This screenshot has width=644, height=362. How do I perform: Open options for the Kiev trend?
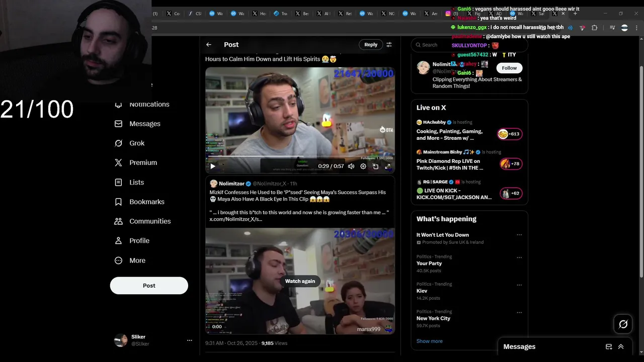point(519,285)
